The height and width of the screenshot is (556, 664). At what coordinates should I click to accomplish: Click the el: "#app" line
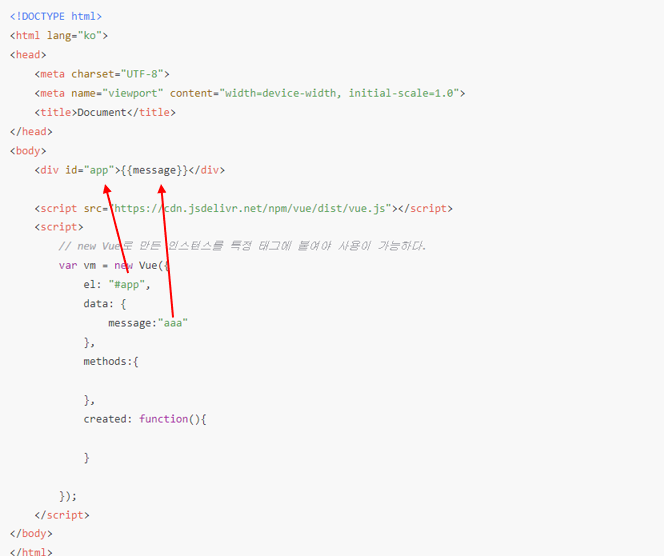click(117, 285)
